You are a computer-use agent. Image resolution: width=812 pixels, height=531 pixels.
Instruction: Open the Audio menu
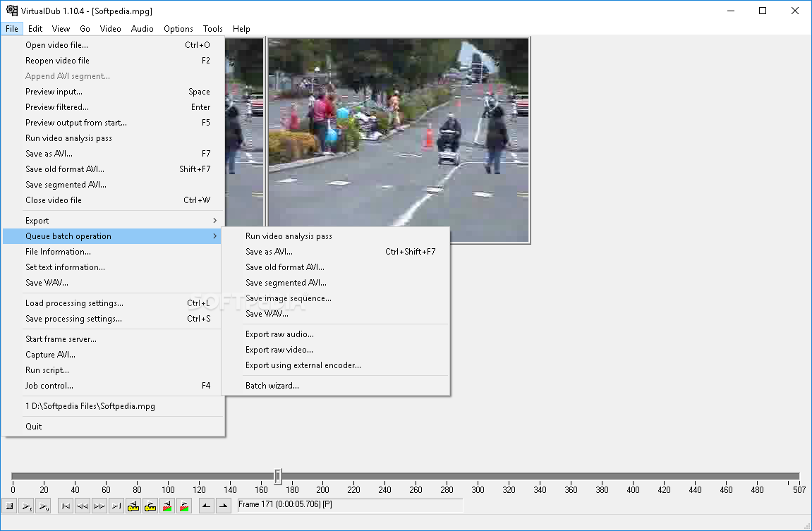coord(143,29)
